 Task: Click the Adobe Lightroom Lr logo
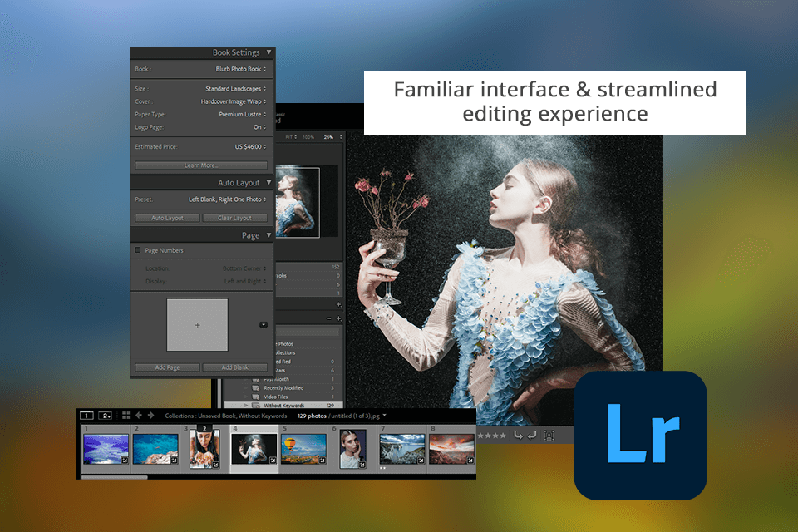tap(640, 436)
